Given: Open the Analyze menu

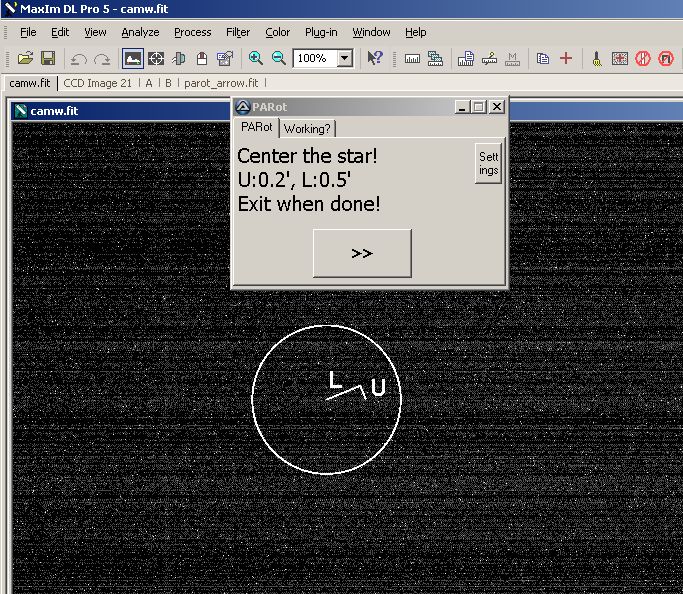Looking at the screenshot, I should (x=140, y=32).
